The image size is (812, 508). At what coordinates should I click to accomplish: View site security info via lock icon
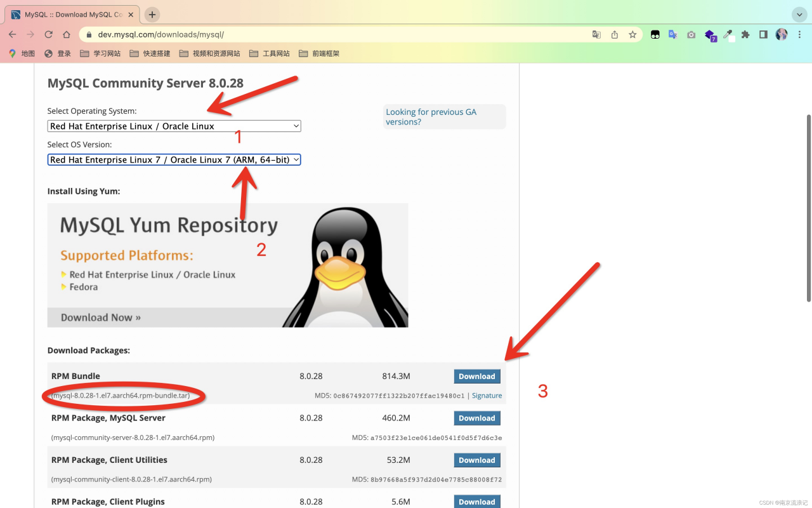click(x=89, y=35)
